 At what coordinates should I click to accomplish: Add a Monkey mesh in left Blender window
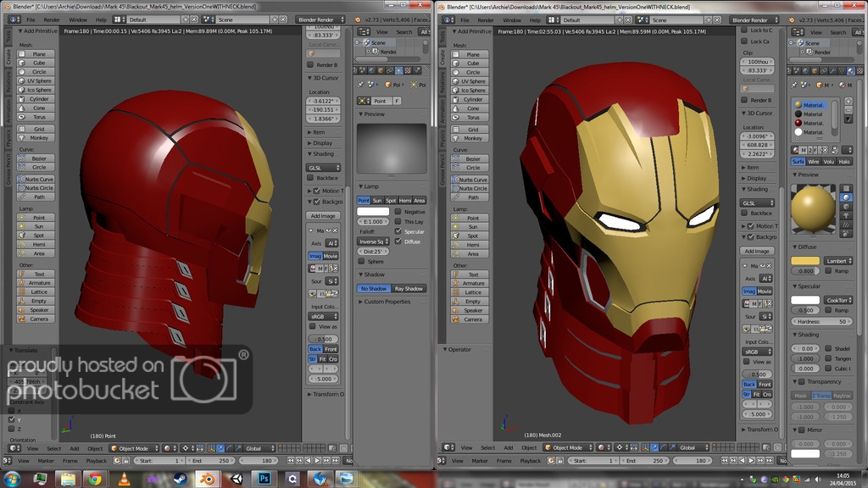pyautogui.click(x=36, y=138)
